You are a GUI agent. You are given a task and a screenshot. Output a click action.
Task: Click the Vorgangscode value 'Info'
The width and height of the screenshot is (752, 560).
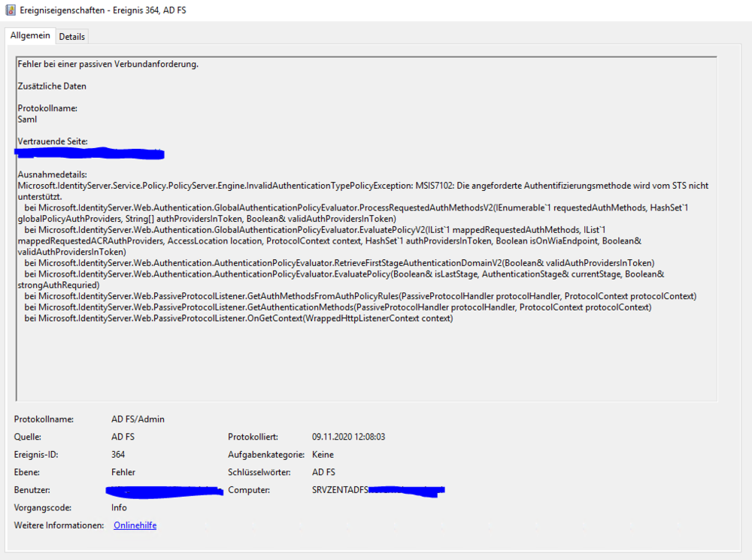[119, 507]
